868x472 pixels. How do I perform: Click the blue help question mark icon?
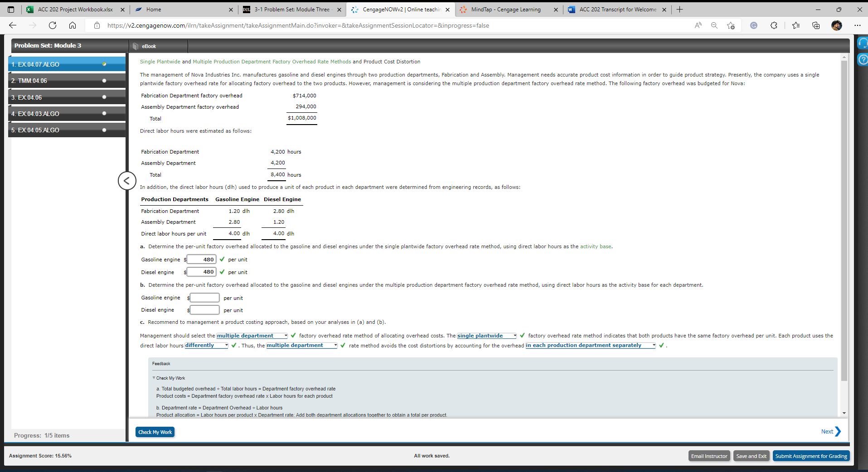[863, 59]
